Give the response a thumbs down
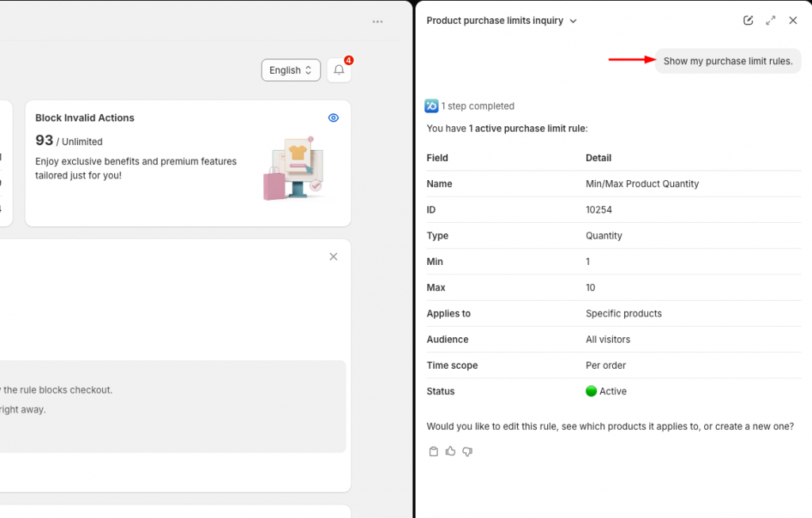The width and height of the screenshot is (812, 518). click(x=468, y=451)
